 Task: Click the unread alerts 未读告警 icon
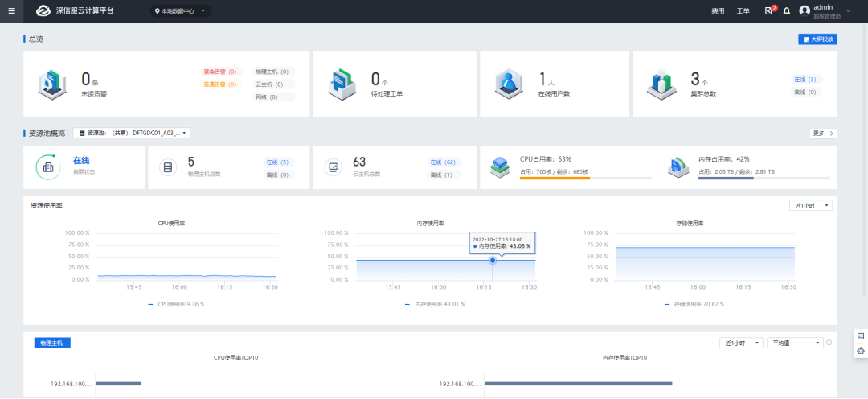[x=53, y=84]
